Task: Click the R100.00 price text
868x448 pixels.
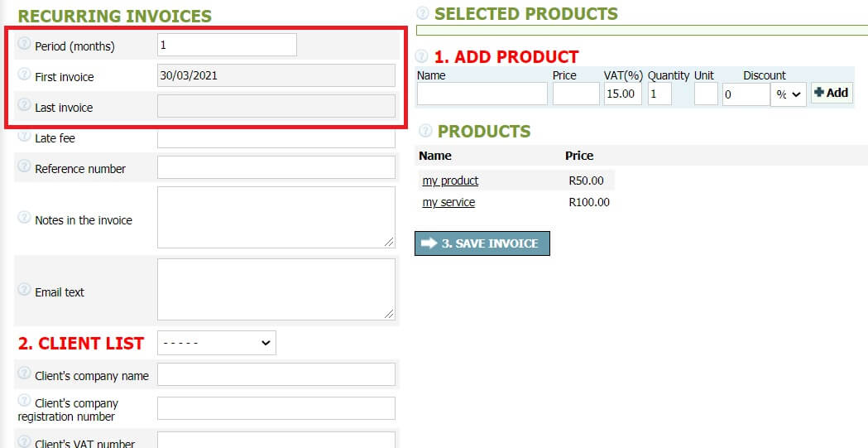Action: (589, 202)
